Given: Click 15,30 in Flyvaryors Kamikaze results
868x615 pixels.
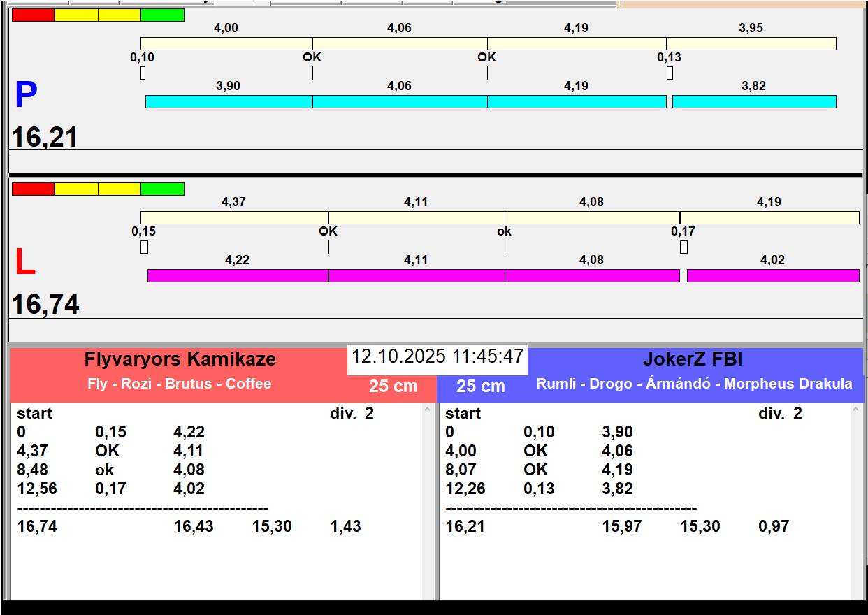Looking at the screenshot, I should (272, 526).
